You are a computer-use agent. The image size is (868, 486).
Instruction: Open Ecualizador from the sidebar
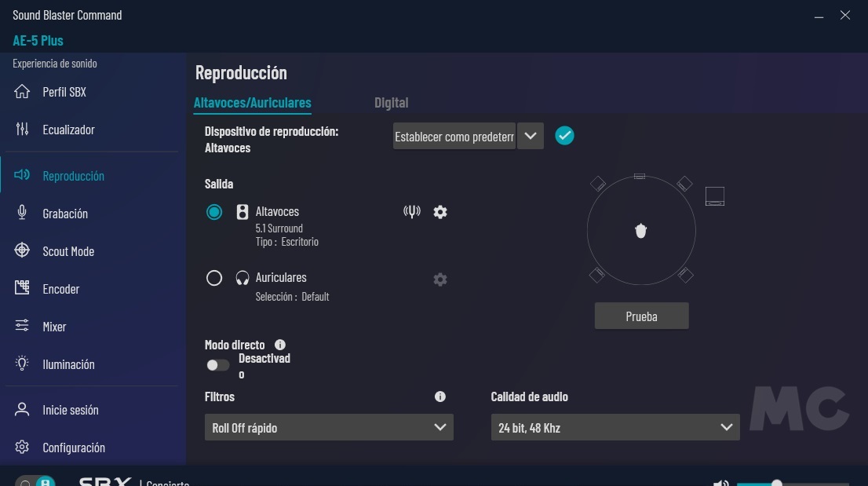(x=68, y=130)
